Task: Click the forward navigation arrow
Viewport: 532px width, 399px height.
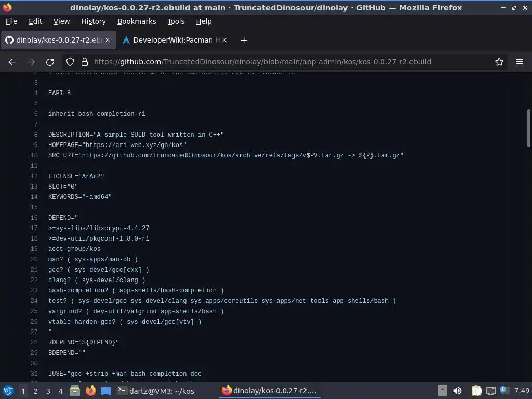Action: (x=31, y=62)
